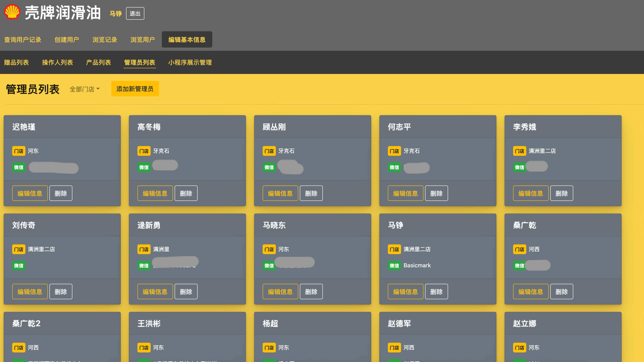Image resolution: width=644 pixels, height=362 pixels.
Task: Click the 门店 badge on 李秀娥 card
Action: click(x=520, y=151)
